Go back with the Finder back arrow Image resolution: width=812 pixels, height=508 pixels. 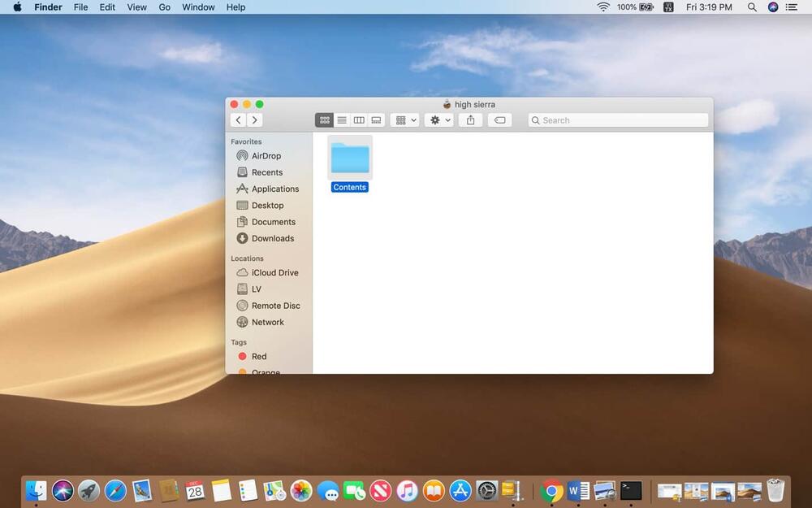tap(238, 120)
